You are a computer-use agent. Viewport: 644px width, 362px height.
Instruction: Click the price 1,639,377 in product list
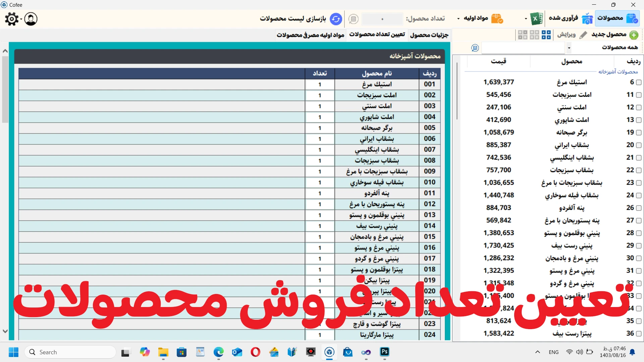coord(499,82)
